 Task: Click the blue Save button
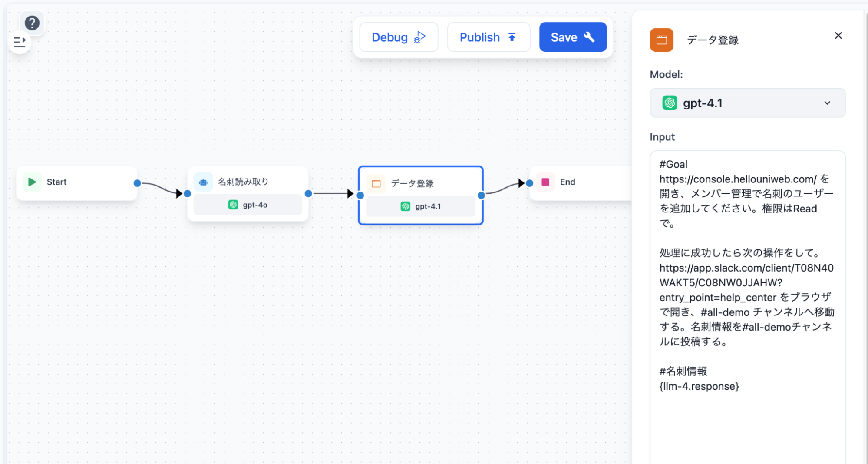pos(572,37)
